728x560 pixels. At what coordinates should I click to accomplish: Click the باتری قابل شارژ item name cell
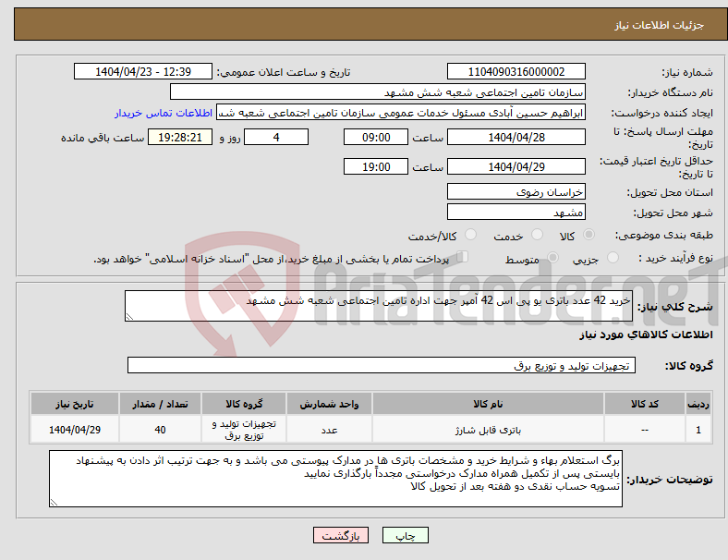(x=488, y=430)
